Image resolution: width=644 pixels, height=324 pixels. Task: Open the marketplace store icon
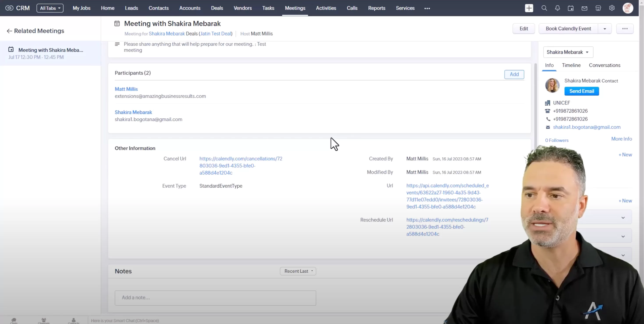pos(598,8)
